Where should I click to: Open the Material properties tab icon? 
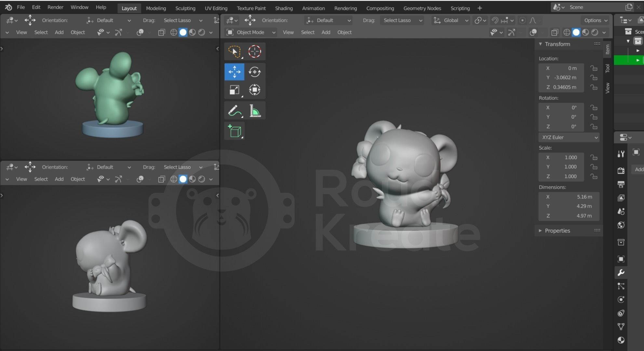(x=621, y=340)
